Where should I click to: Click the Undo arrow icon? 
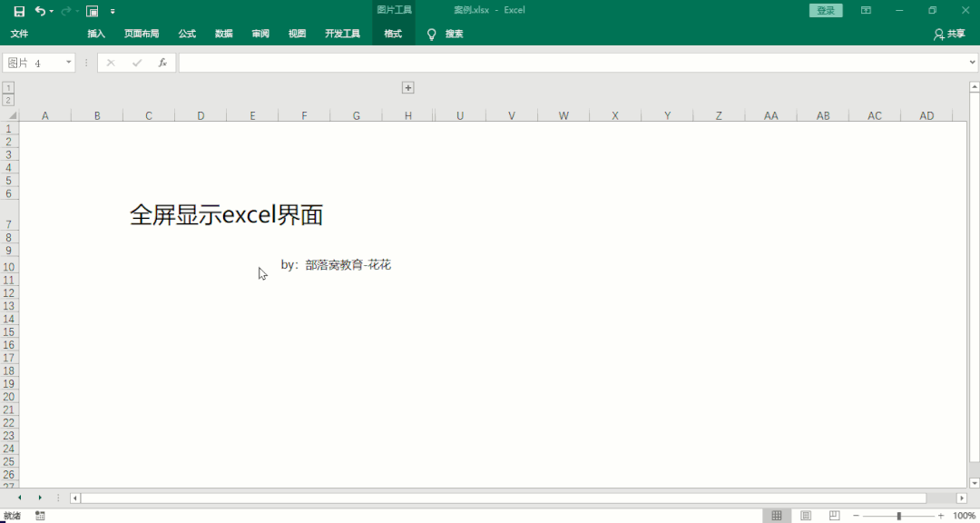(x=40, y=11)
